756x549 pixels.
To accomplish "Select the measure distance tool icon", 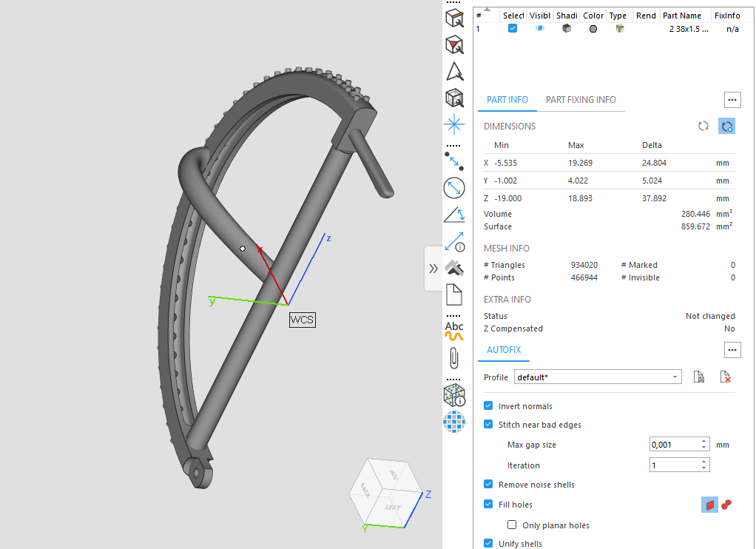I will (453, 161).
